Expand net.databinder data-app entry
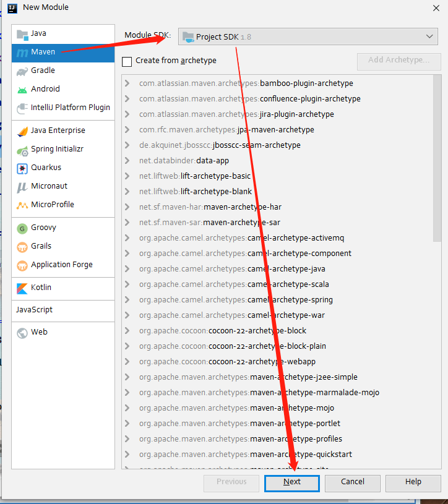This screenshot has width=448, height=504. tap(127, 160)
